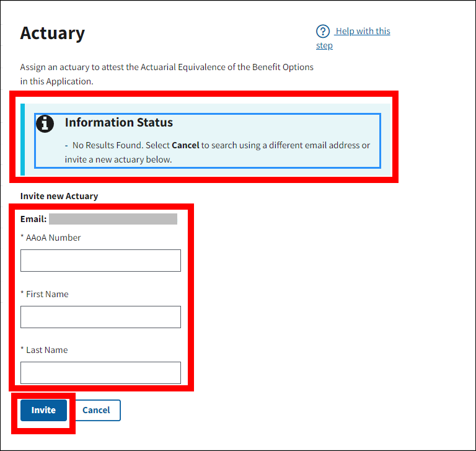Screen dimensions: 476x451
Task: Focus the AAoA Number input field
Action: coord(100,261)
